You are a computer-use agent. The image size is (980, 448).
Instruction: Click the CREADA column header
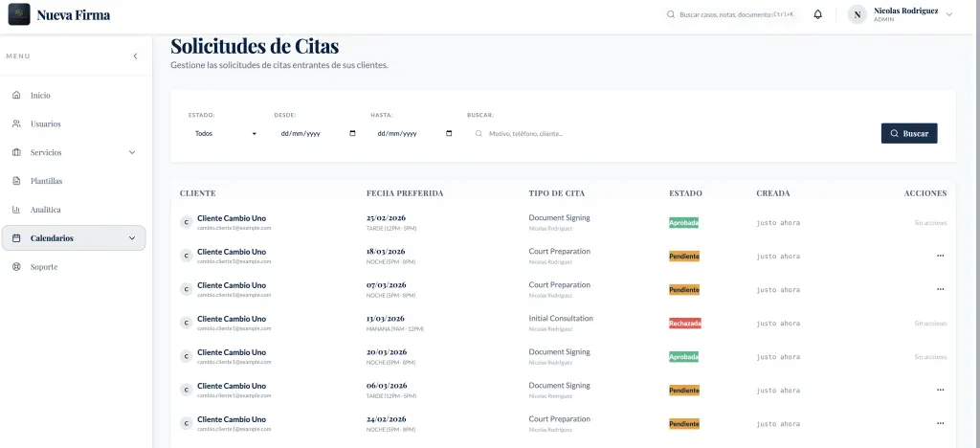773,193
